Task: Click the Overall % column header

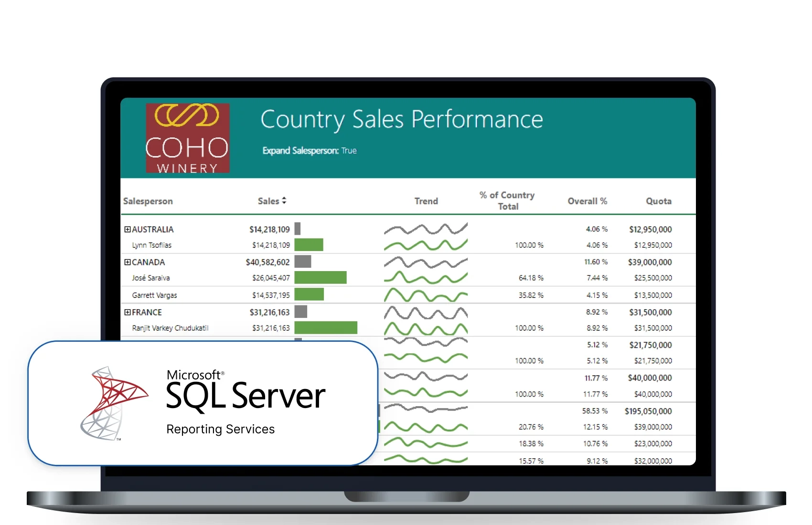Action: pos(588,201)
